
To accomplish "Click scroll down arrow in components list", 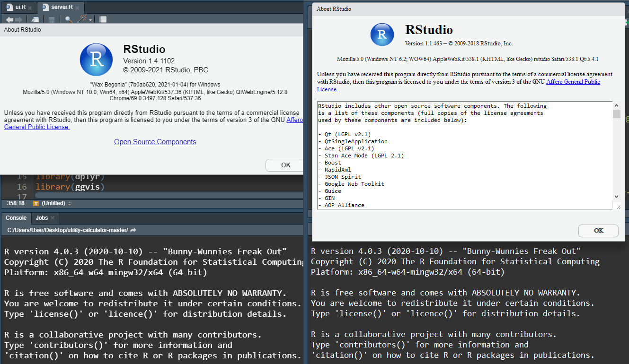I will (x=616, y=196).
